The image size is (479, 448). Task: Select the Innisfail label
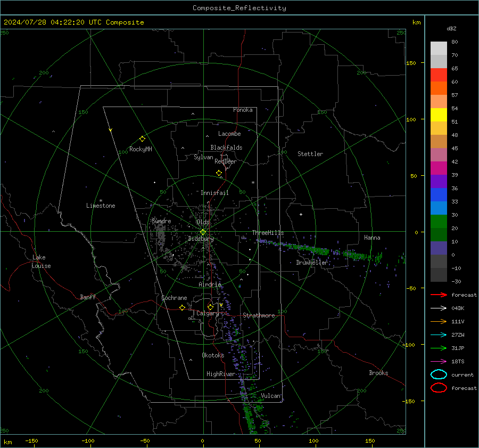tap(214, 193)
